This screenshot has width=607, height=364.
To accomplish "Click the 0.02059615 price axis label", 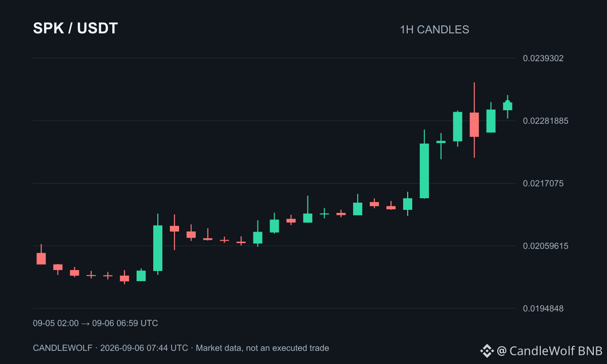I will tap(545, 246).
